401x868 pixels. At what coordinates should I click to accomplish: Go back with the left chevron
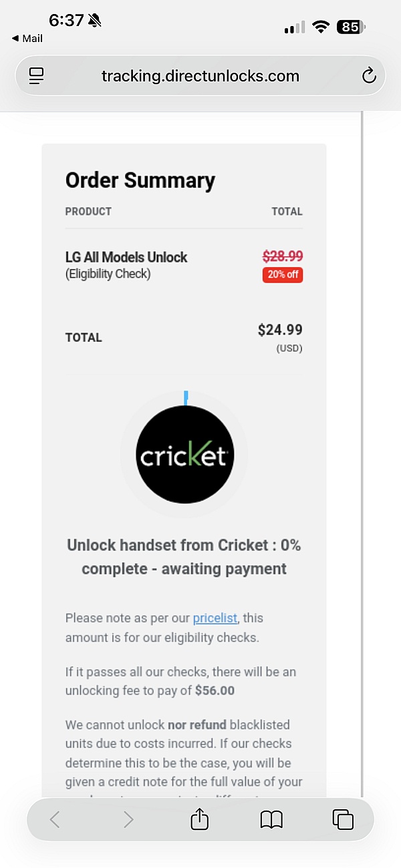click(55, 819)
